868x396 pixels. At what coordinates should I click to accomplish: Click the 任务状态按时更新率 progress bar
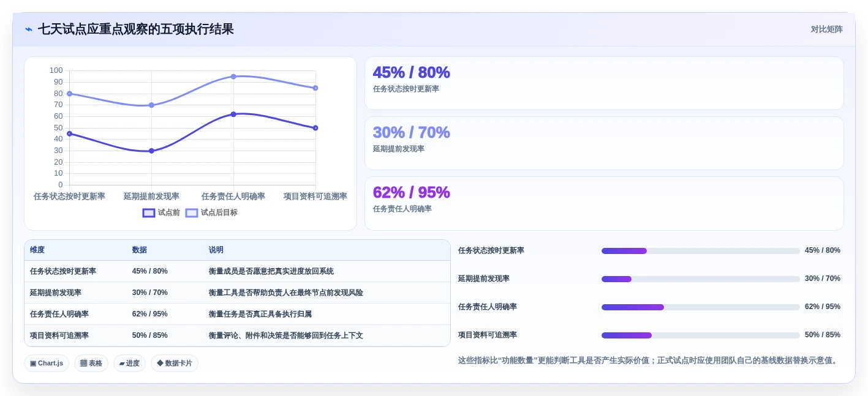click(x=701, y=251)
